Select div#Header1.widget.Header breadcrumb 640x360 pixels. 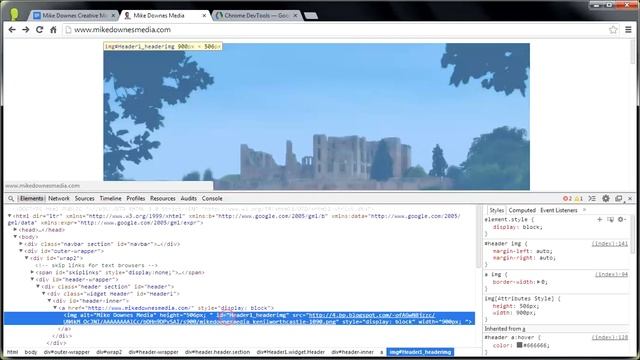point(291,352)
